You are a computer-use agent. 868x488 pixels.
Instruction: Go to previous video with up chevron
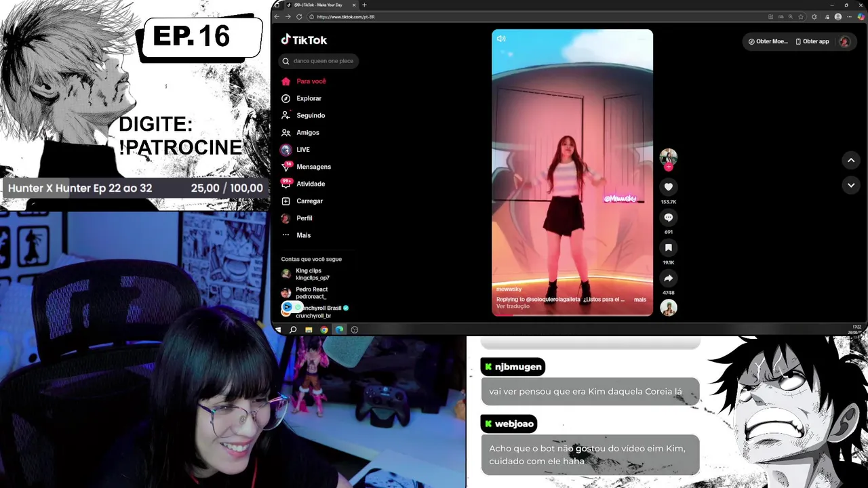pos(851,161)
